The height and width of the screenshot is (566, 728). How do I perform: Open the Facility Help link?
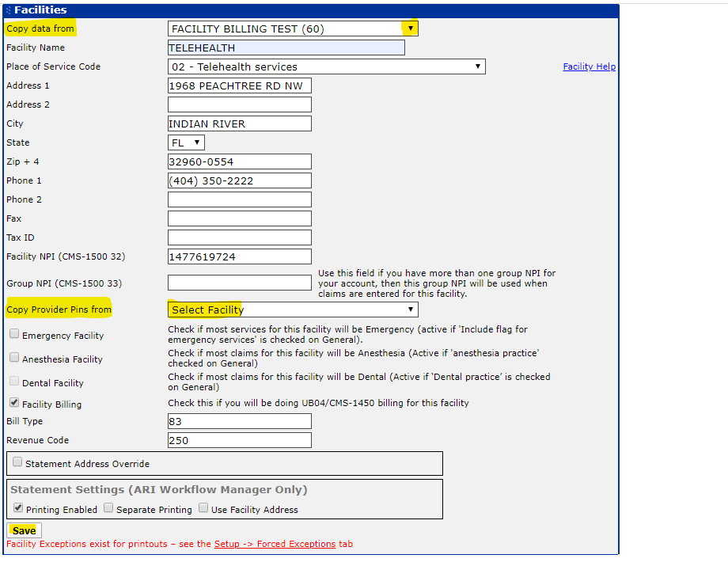[x=590, y=66]
